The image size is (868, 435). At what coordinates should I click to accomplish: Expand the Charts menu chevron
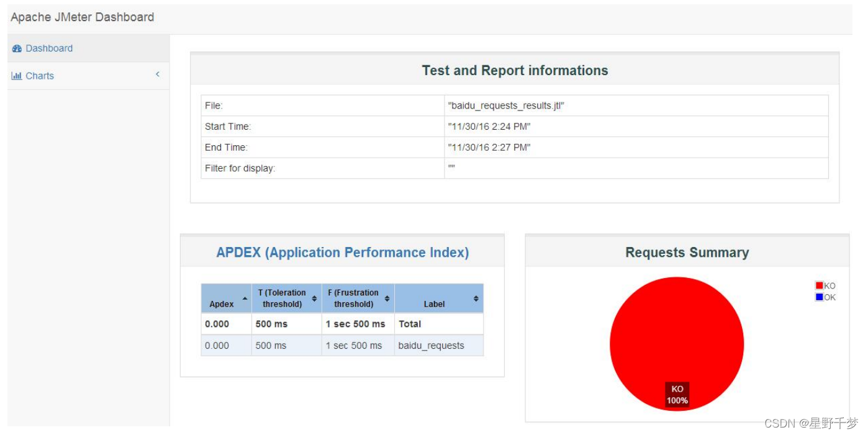point(158,74)
